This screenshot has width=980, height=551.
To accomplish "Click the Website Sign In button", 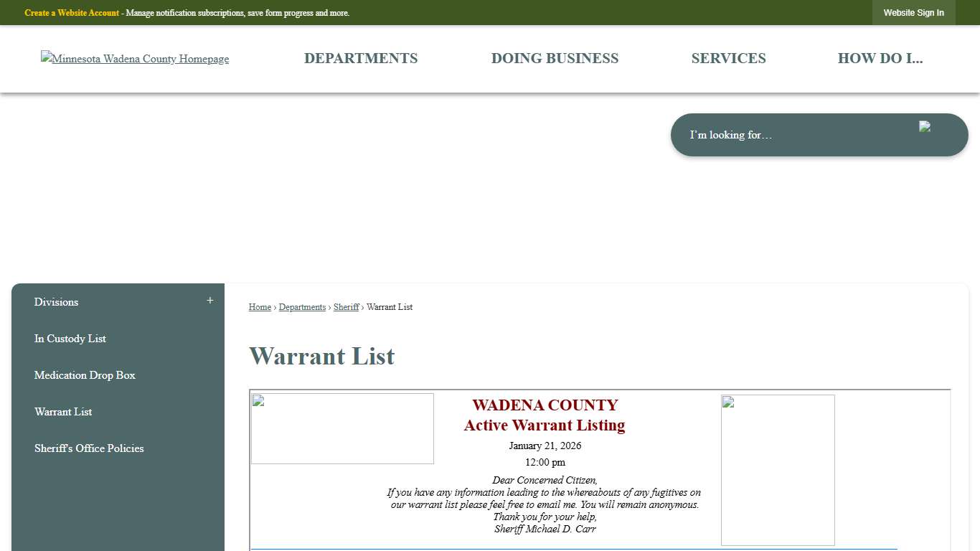I will [914, 12].
